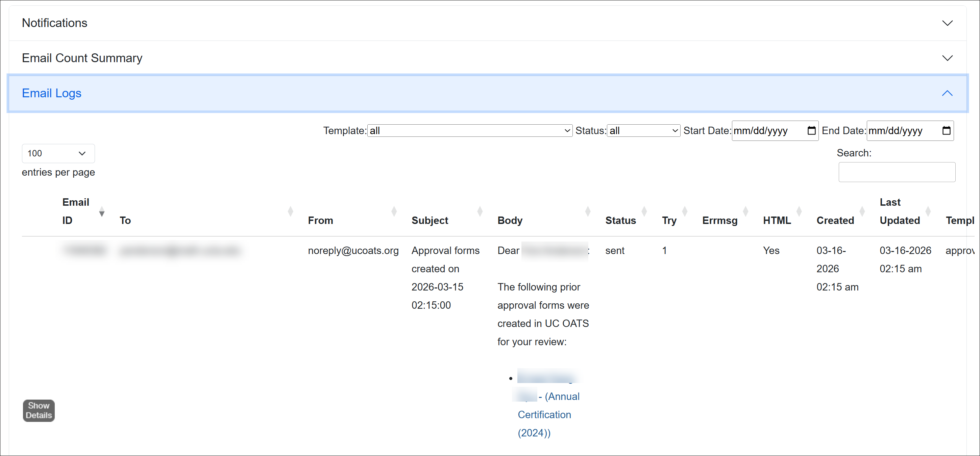Expand the Notifications section
This screenshot has width=980, height=456.
(x=948, y=23)
